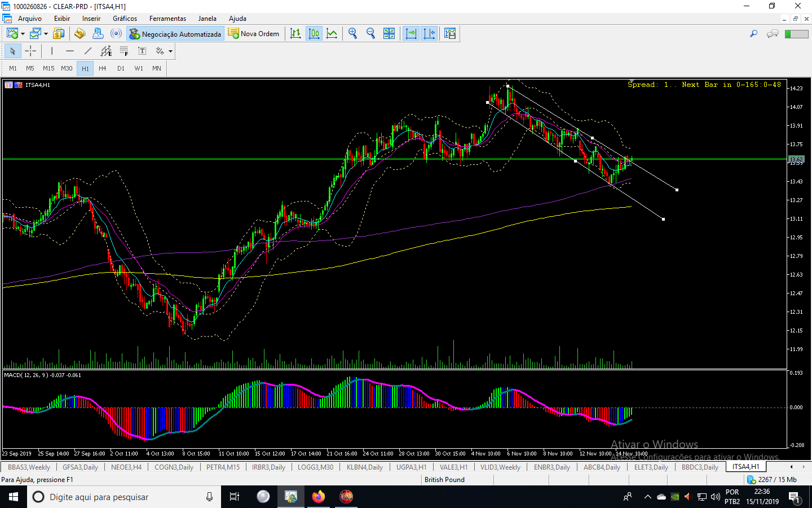Show hidden system tray icons chevron
This screenshot has height=508, width=812.
(x=647, y=497)
